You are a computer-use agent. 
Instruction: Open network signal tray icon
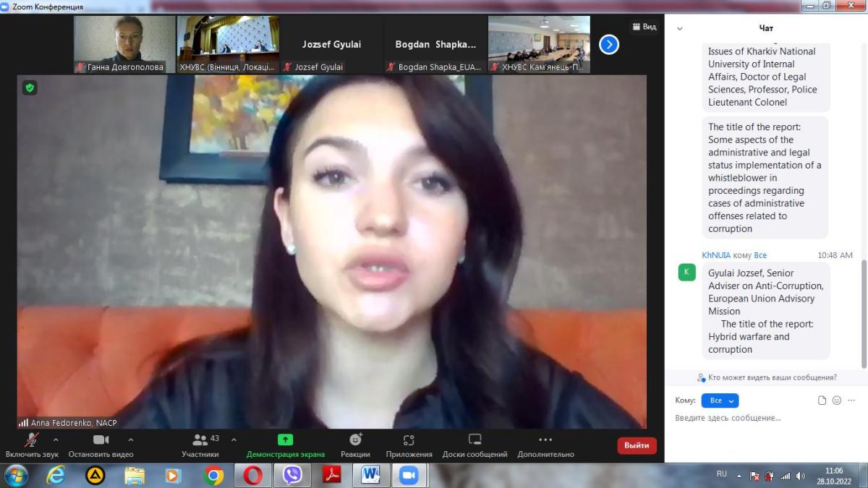(786, 476)
